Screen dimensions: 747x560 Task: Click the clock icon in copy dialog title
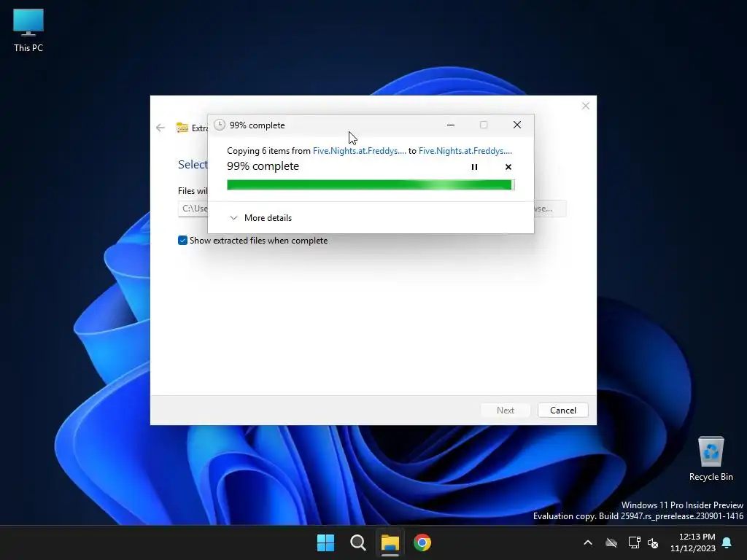click(219, 125)
